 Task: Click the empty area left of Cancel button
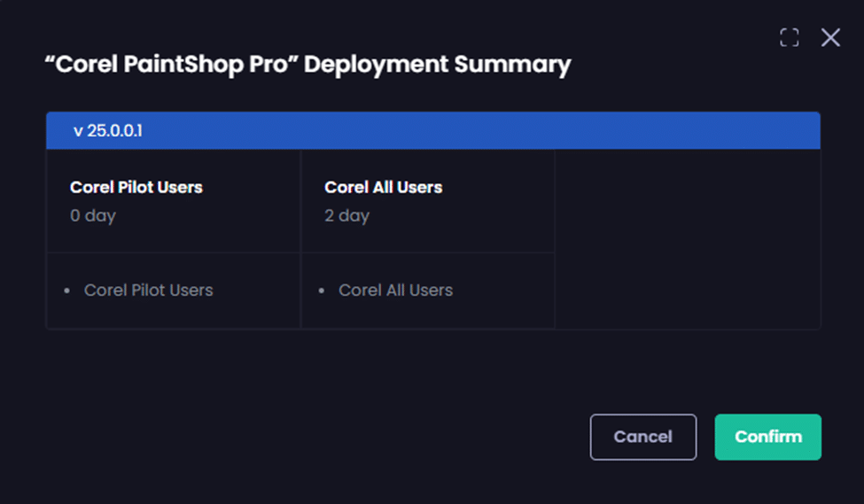[x=354, y=437]
